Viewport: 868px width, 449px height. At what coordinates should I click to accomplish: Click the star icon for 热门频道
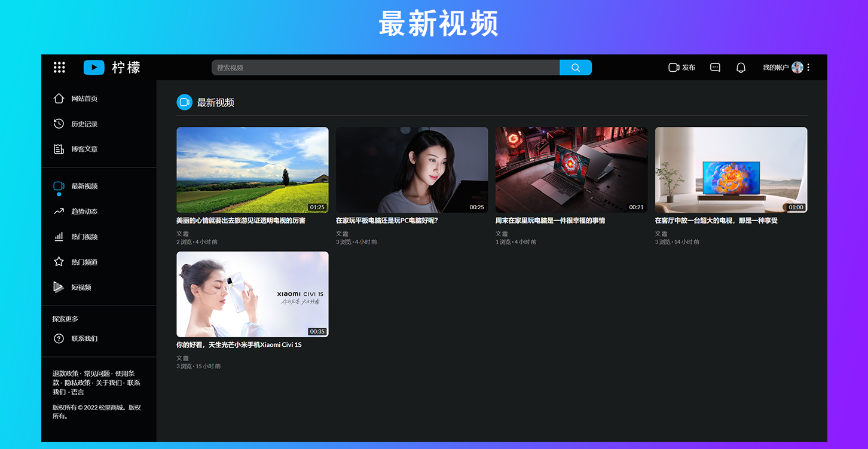[59, 262]
